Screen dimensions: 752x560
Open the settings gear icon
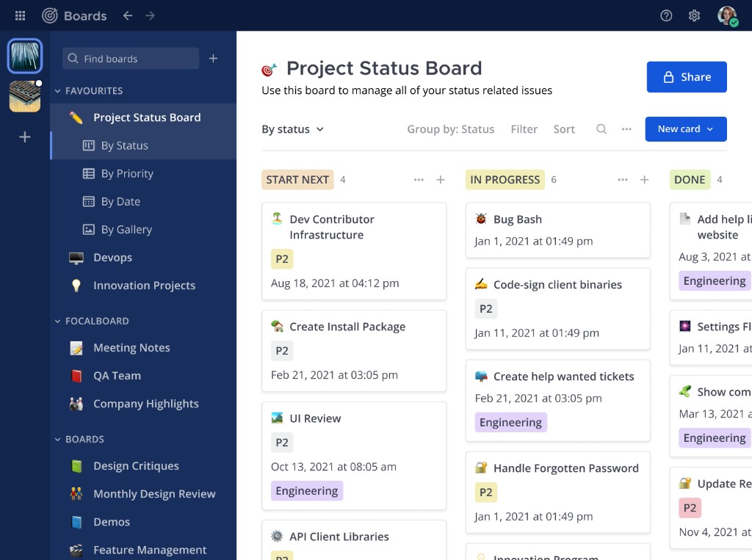694,16
